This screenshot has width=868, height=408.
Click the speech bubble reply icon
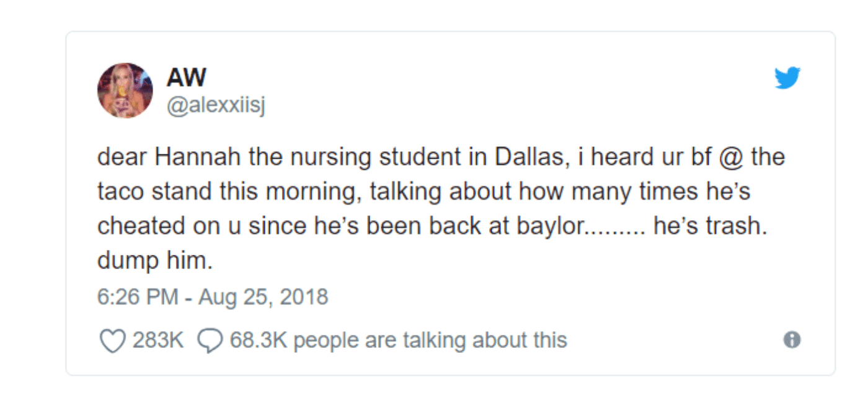(210, 340)
